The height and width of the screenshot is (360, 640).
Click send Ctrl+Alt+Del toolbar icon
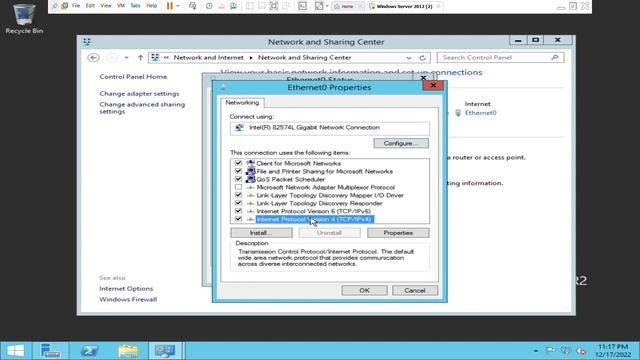(193, 6)
